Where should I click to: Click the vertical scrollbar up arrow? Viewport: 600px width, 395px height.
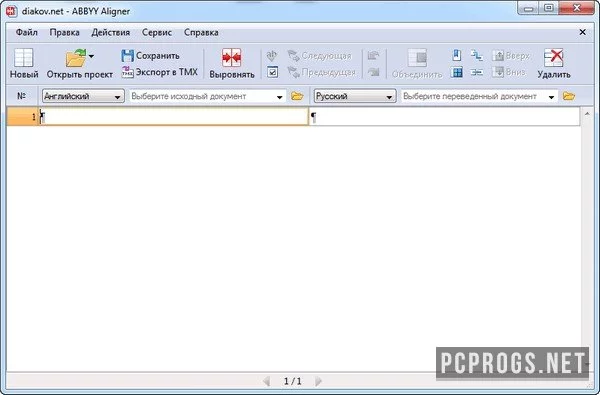[x=587, y=114]
